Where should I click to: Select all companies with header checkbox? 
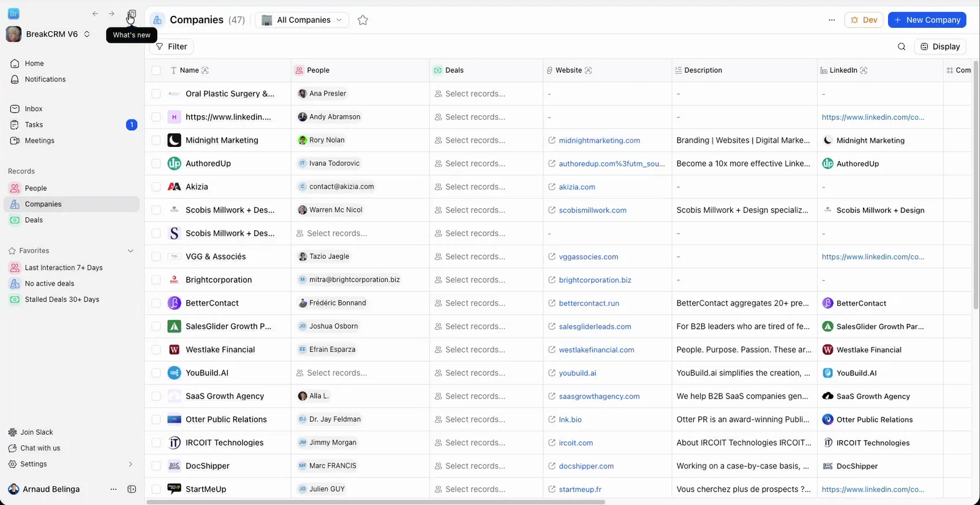[x=156, y=70]
